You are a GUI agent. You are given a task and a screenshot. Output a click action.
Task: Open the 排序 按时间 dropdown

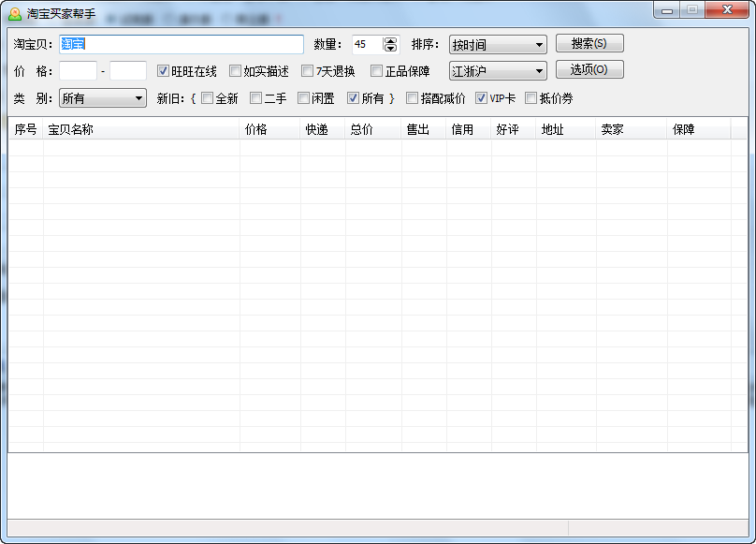(x=498, y=45)
